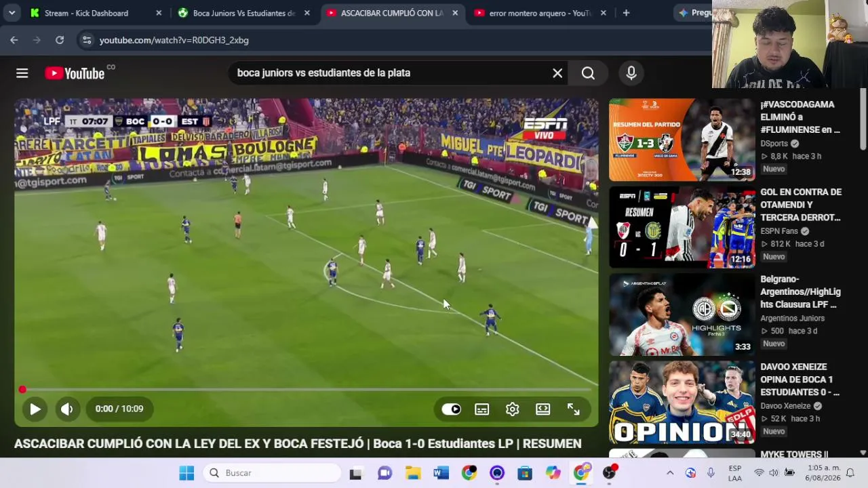
Task: Close the ASCACIBAR CUMPLIÓ tab
Action: click(455, 13)
